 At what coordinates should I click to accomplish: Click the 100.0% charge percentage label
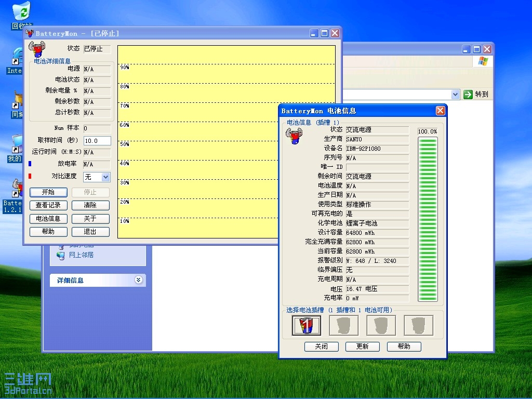(428, 131)
